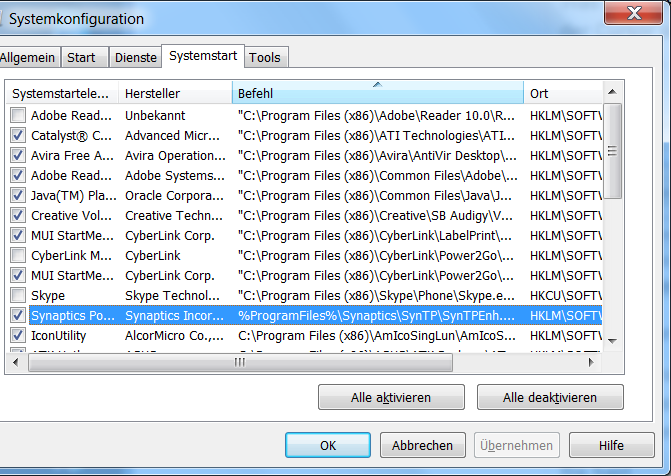Disable the Java(TM) Platform startup checkbox

(x=18, y=195)
